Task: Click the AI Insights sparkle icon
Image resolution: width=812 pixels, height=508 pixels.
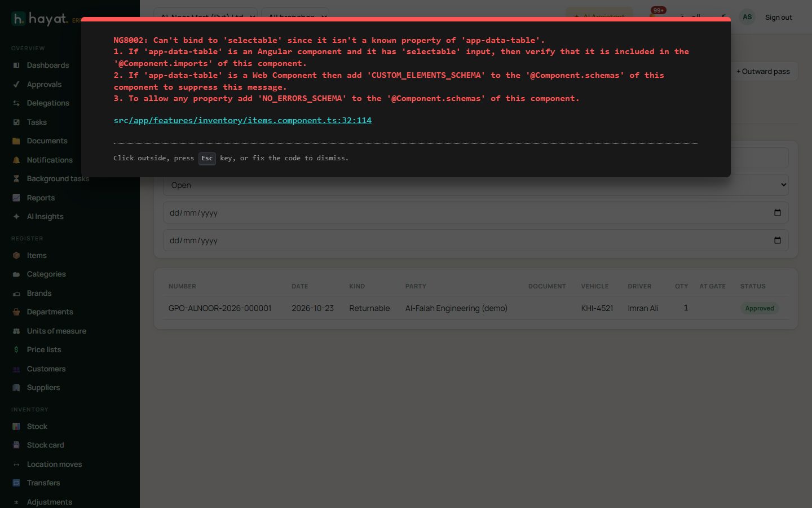Action: click(x=16, y=217)
